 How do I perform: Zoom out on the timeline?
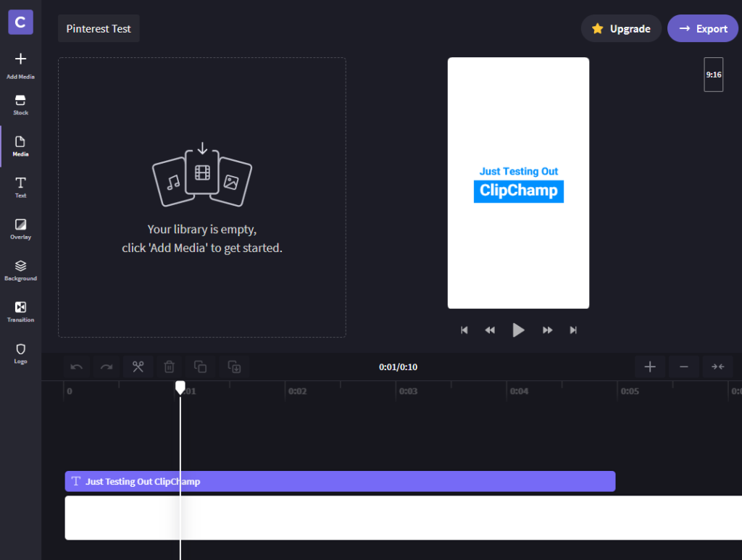[684, 367]
